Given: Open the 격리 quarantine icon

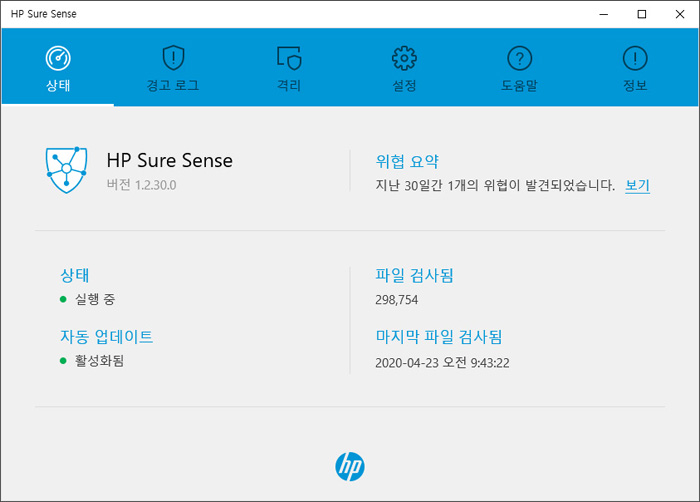Looking at the screenshot, I should [x=289, y=58].
